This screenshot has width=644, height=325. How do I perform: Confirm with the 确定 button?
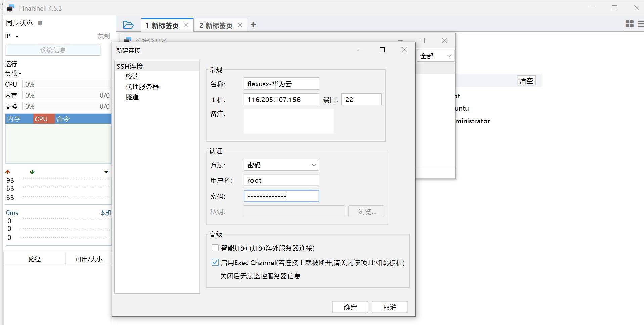tap(350, 307)
